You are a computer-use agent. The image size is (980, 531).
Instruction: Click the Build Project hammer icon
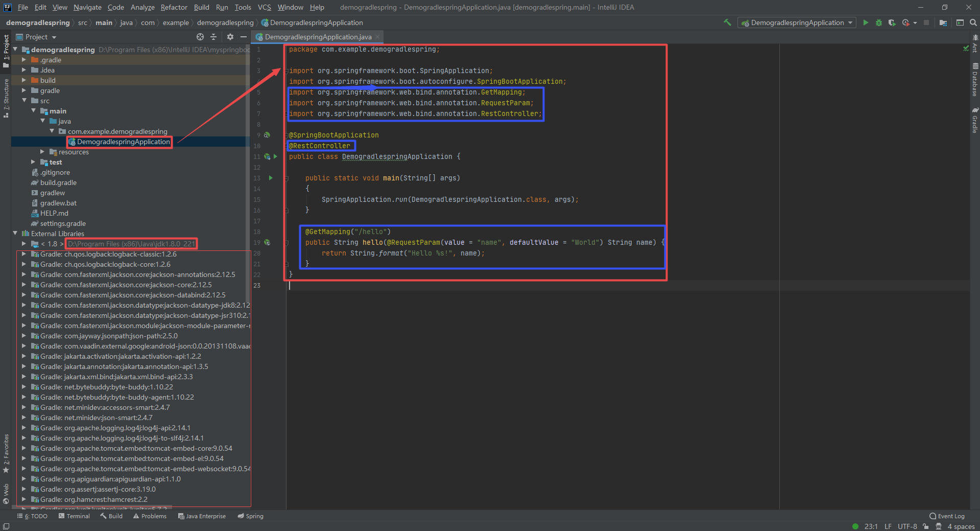pyautogui.click(x=727, y=22)
